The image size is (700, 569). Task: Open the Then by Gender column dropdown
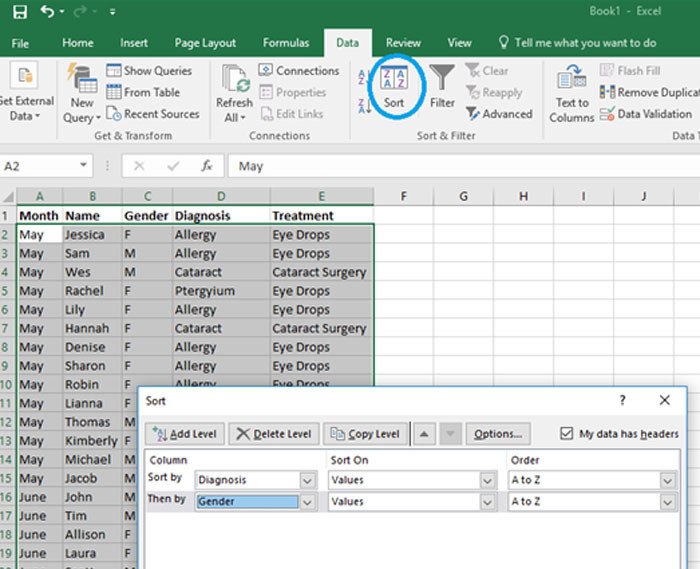pos(307,502)
